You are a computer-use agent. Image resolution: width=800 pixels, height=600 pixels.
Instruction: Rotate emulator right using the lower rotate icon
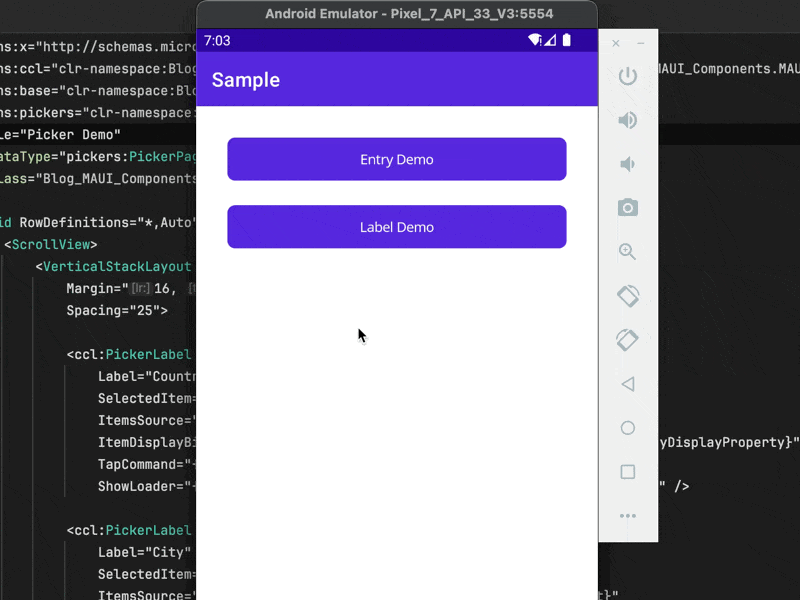point(628,340)
